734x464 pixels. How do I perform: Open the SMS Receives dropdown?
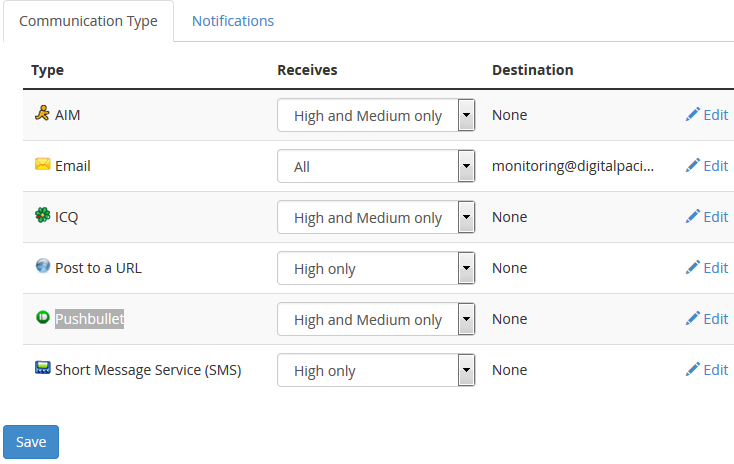[x=376, y=370]
